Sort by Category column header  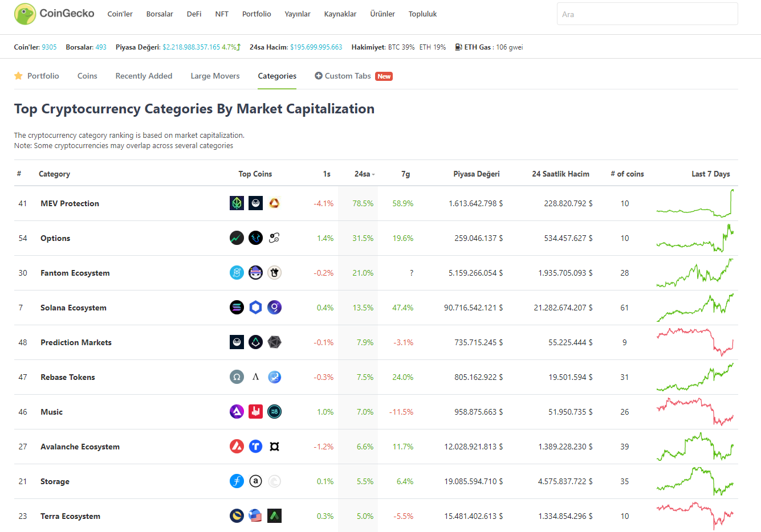pyautogui.click(x=54, y=174)
